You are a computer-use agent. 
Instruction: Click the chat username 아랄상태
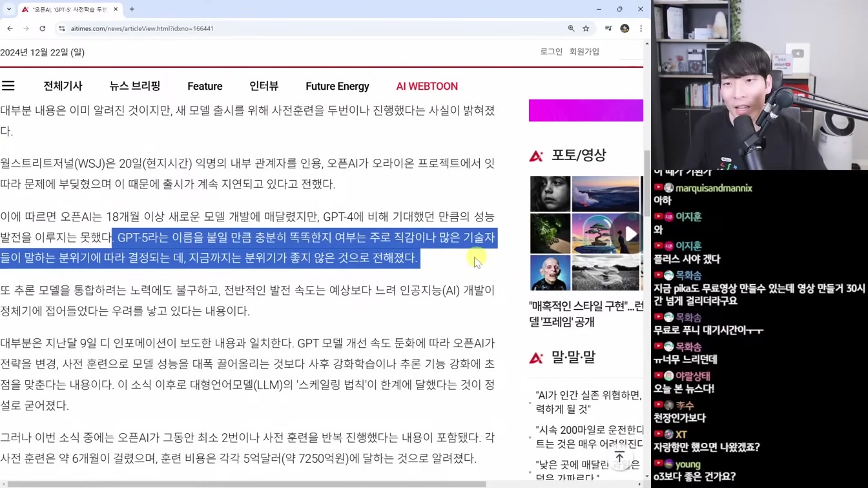click(693, 376)
